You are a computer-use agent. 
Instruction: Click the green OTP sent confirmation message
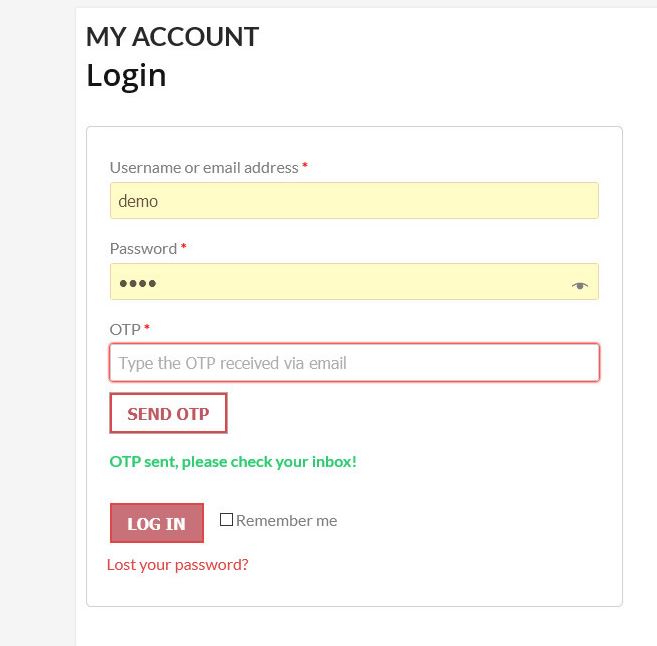[x=233, y=462]
